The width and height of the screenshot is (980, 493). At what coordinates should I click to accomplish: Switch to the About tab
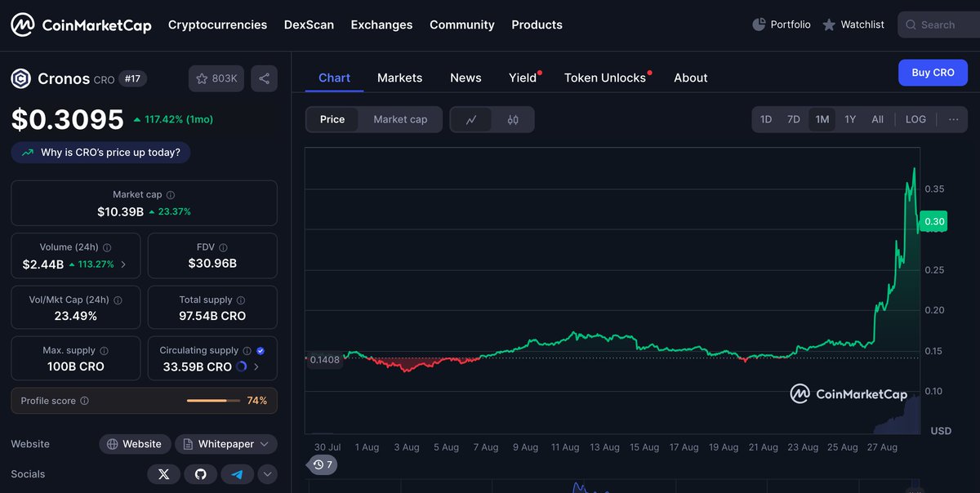pyautogui.click(x=690, y=78)
